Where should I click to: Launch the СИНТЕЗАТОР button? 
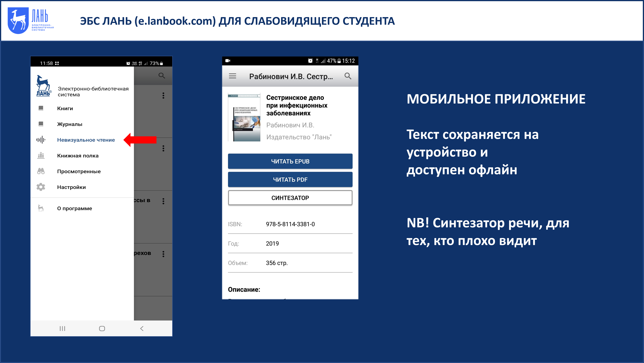click(x=290, y=198)
